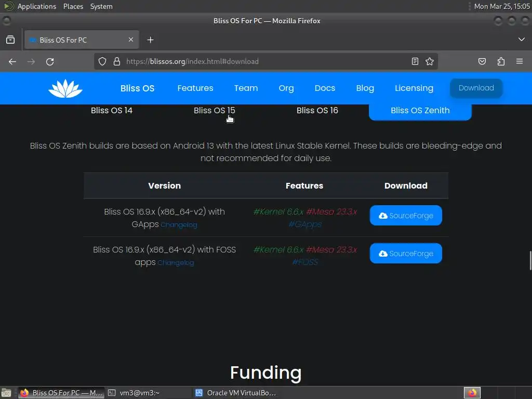Click the address bar URL field

[x=265, y=61]
